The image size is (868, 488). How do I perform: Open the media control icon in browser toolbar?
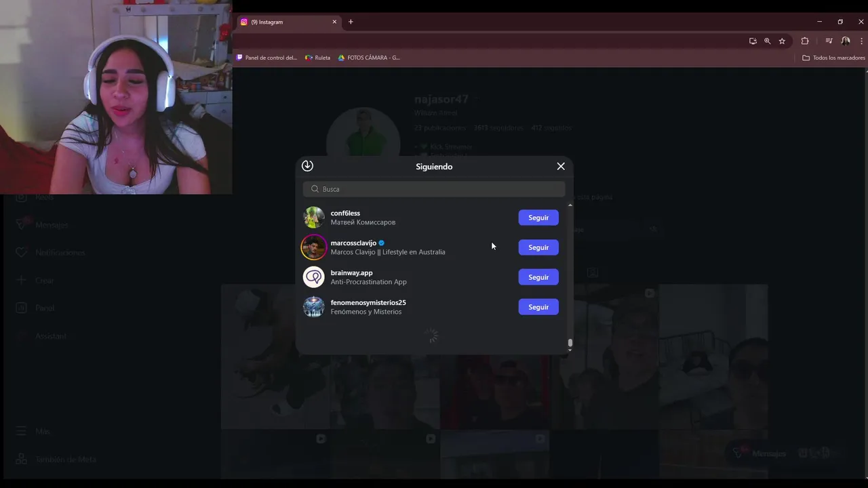pos(829,41)
